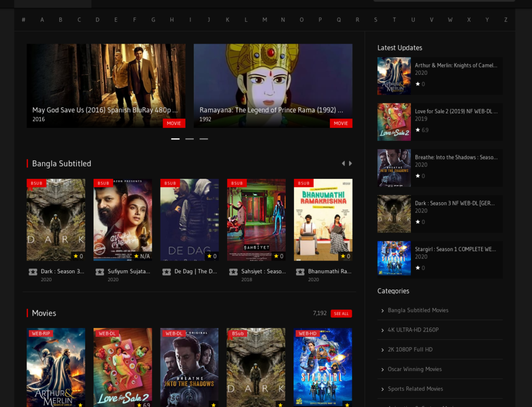This screenshot has height=407, width=532.
Task: Click 'De Dag | The D...' title under poster
Action: pos(195,271)
